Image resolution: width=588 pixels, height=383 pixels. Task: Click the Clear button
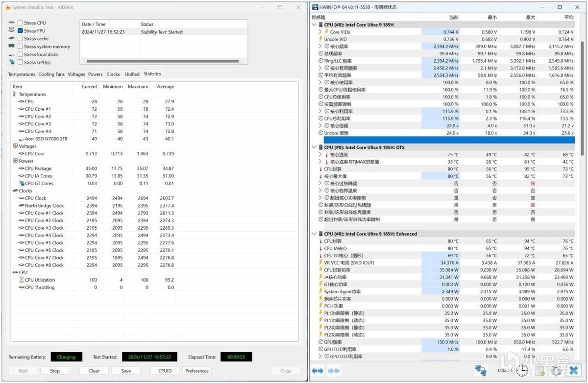click(x=94, y=371)
